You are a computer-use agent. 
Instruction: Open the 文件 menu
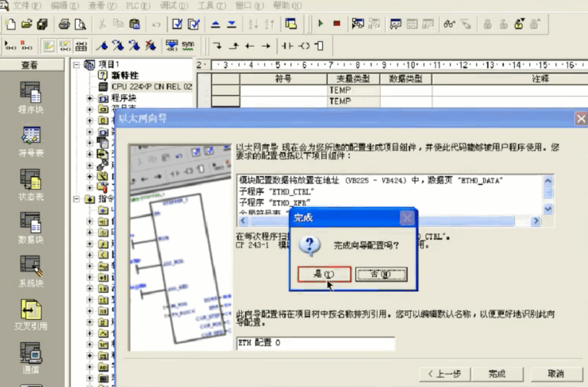coord(28,5)
